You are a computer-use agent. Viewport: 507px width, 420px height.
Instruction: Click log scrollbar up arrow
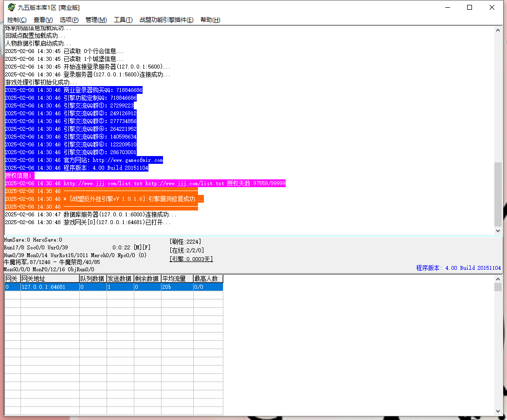click(498, 30)
